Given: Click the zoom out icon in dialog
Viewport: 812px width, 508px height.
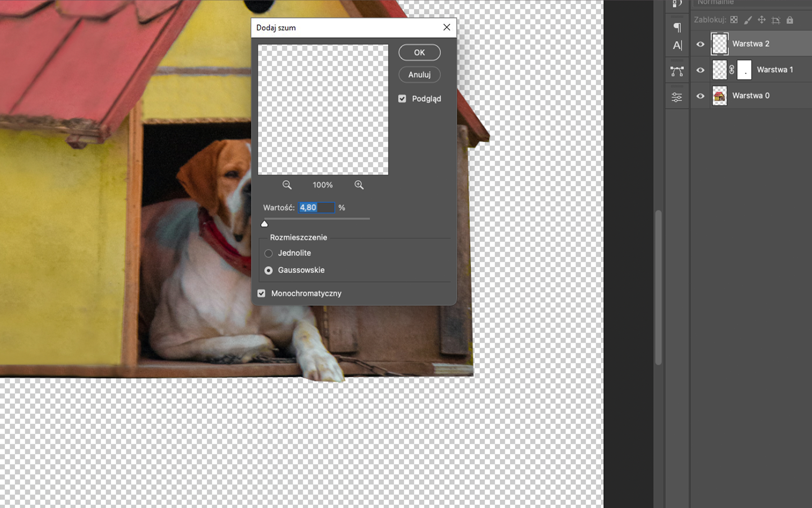Looking at the screenshot, I should tap(286, 185).
